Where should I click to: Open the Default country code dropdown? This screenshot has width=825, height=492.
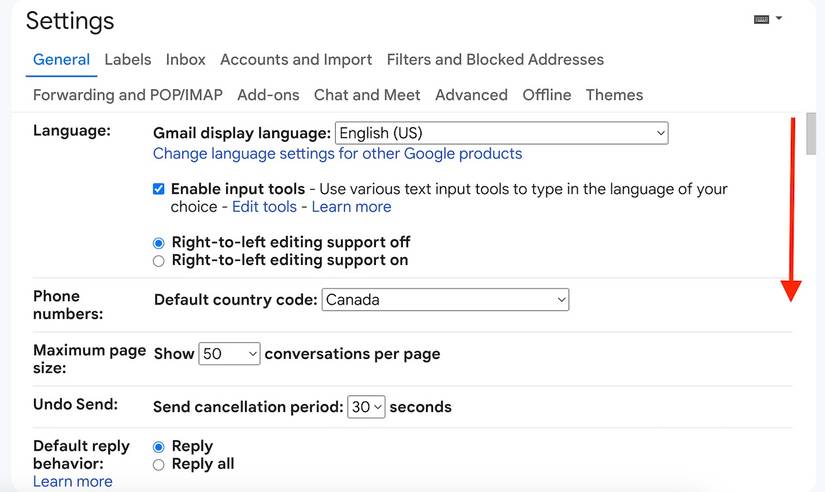tap(445, 299)
